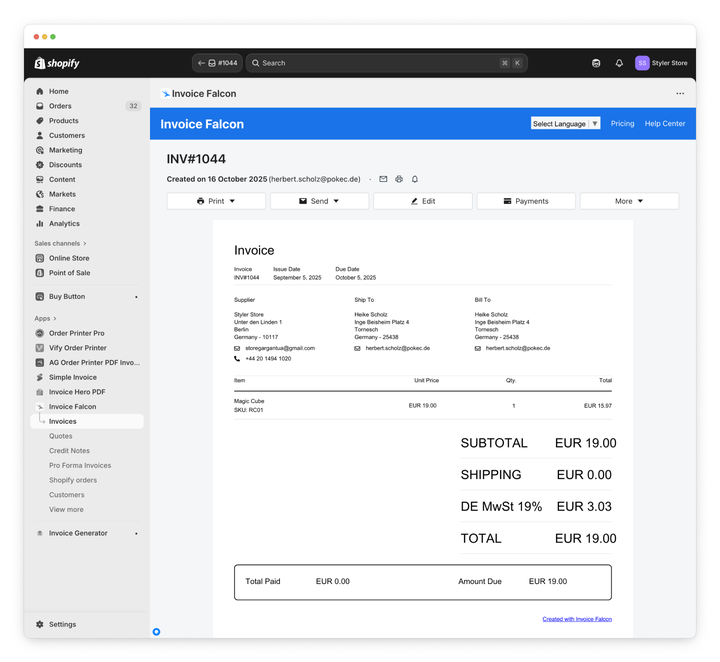Open Home in the sidebar

click(x=58, y=91)
